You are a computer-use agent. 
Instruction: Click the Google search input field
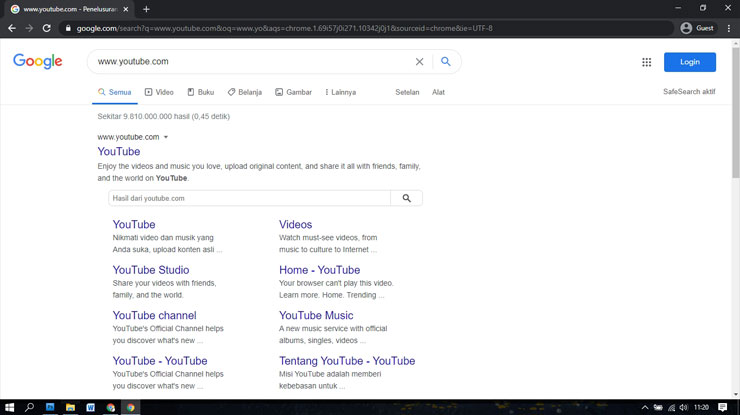(x=252, y=61)
